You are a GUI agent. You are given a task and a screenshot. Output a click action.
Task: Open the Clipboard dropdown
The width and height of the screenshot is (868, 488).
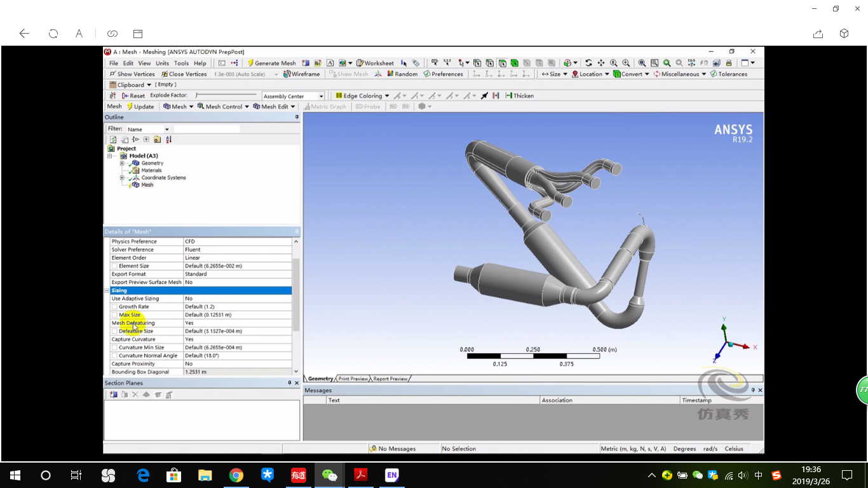(130, 85)
